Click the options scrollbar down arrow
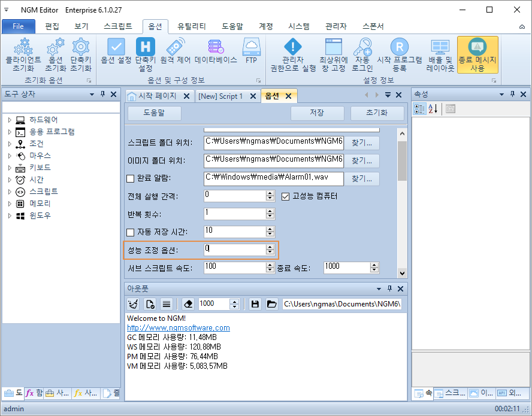 coord(402,273)
